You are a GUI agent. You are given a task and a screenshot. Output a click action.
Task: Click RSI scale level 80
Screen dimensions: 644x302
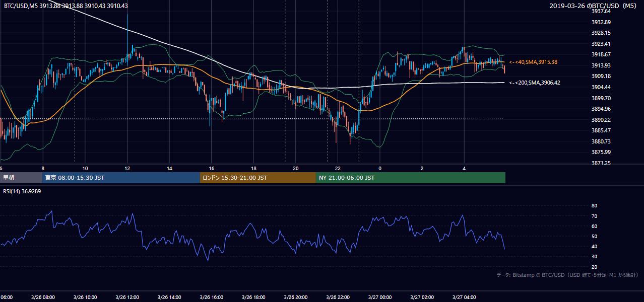pyautogui.click(x=594, y=206)
